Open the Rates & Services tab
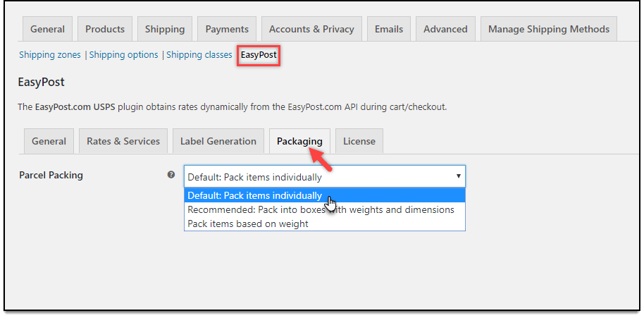The height and width of the screenshot is (318, 644). (123, 141)
